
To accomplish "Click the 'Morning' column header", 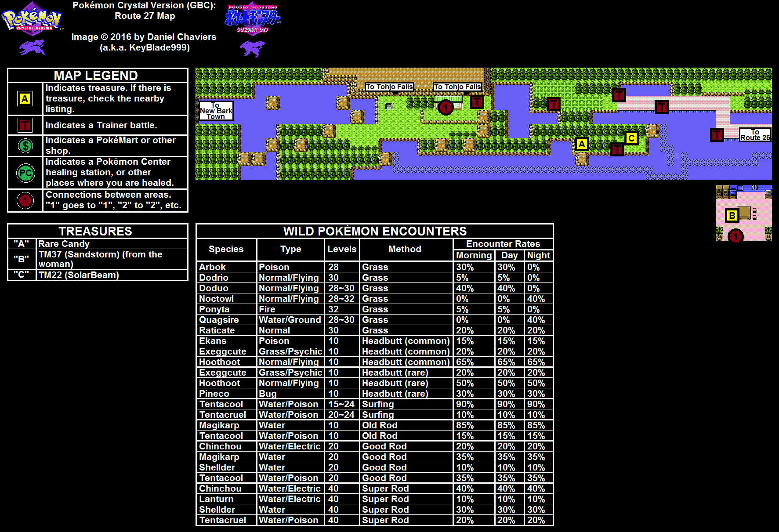I will coord(474,255).
